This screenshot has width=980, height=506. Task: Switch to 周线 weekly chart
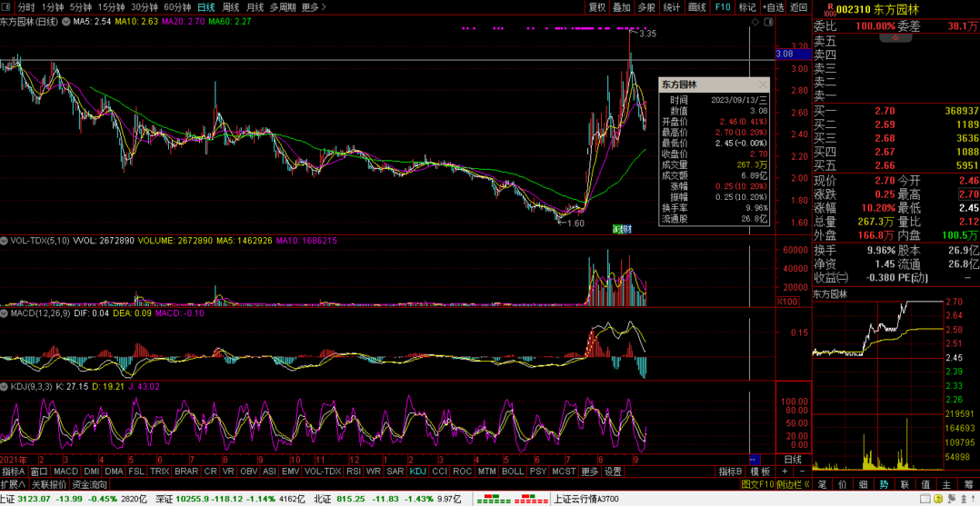[231, 7]
